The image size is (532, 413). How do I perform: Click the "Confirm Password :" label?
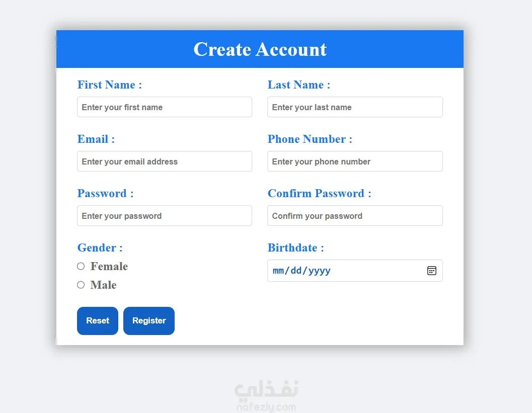pyautogui.click(x=319, y=193)
